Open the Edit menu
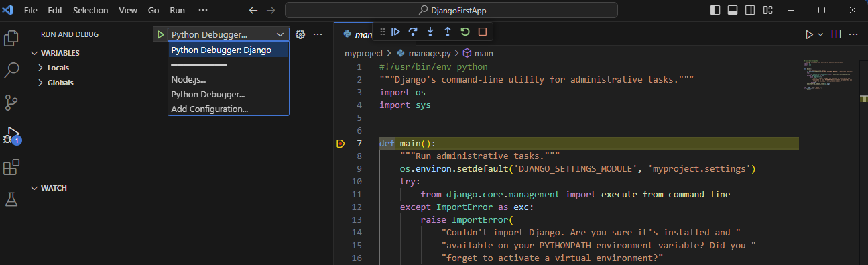This screenshot has height=265, width=868. tap(55, 11)
